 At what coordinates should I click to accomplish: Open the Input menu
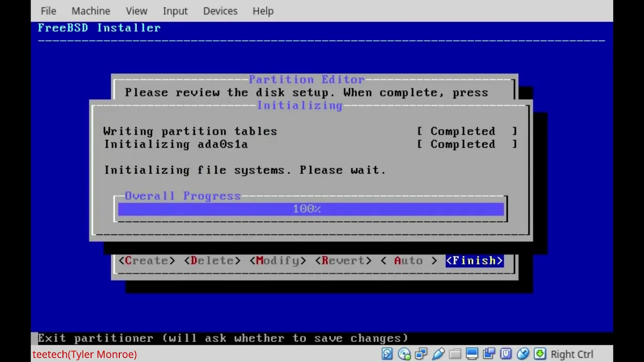pos(175,11)
